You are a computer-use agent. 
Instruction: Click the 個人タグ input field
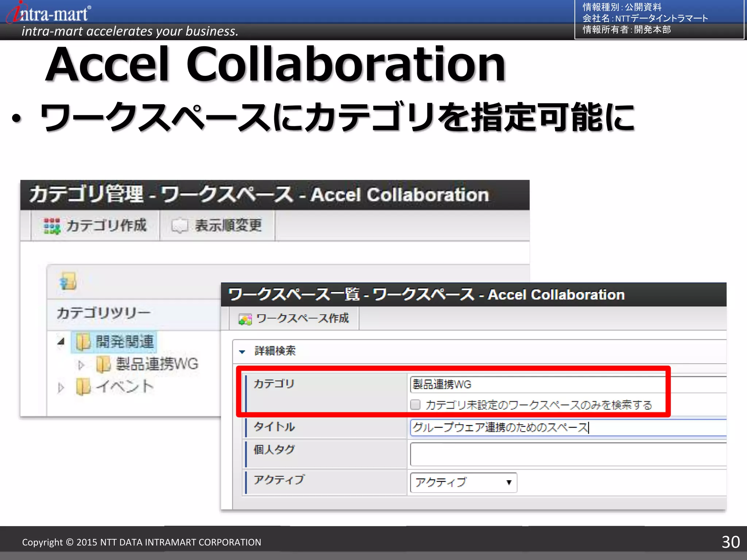coord(568,454)
